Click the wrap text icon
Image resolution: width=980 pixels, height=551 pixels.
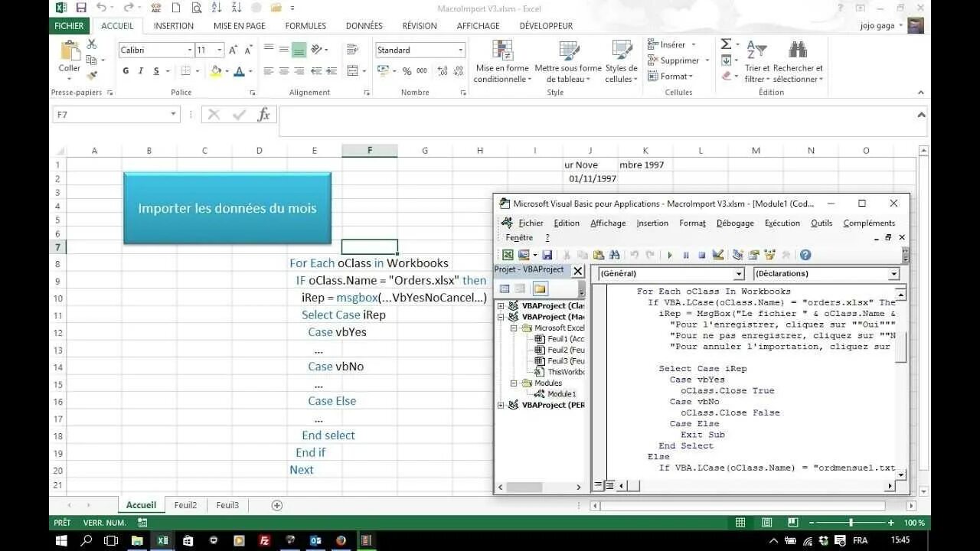pyautogui.click(x=352, y=50)
